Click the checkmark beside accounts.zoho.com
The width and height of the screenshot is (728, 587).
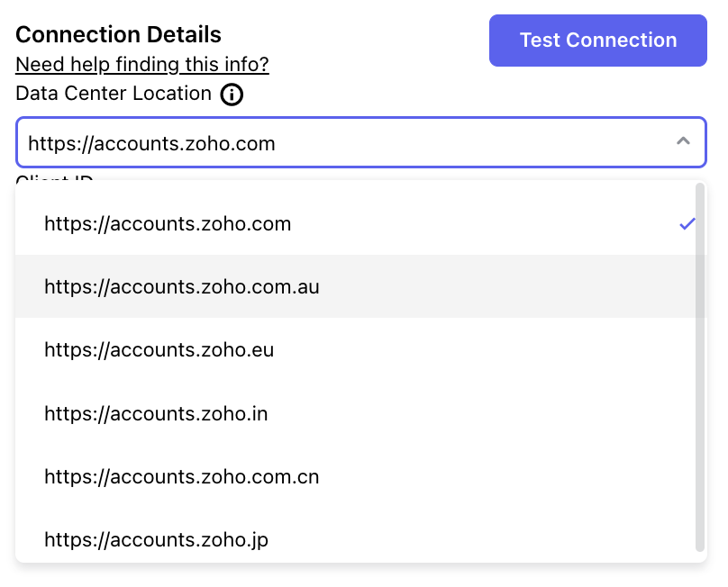point(687,224)
